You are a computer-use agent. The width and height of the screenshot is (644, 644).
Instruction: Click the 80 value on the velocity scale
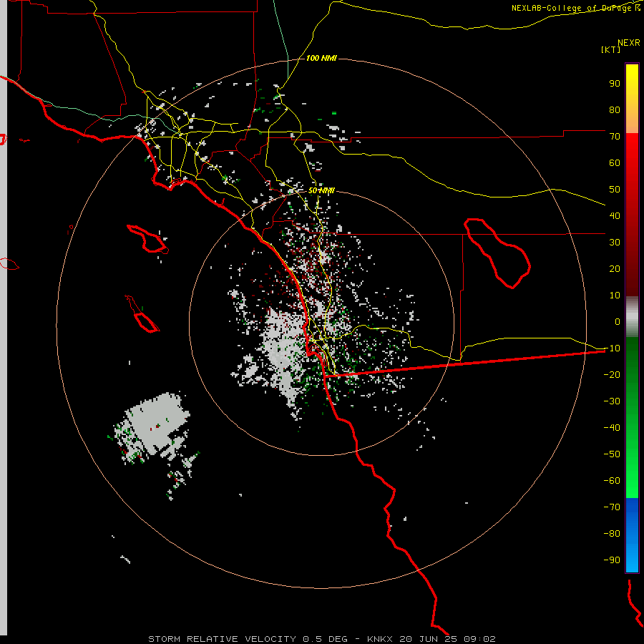(615, 110)
